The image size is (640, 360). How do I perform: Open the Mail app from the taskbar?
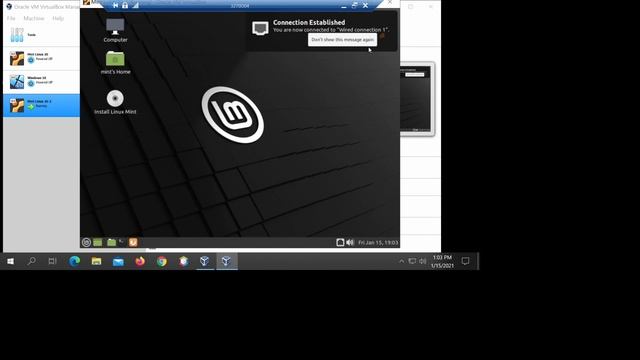point(118,261)
